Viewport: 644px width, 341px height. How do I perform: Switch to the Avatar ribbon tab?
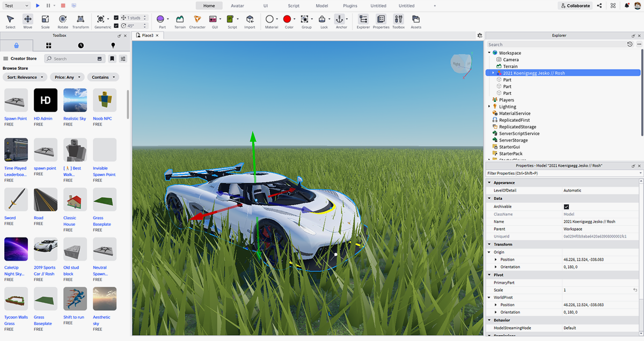click(x=237, y=5)
